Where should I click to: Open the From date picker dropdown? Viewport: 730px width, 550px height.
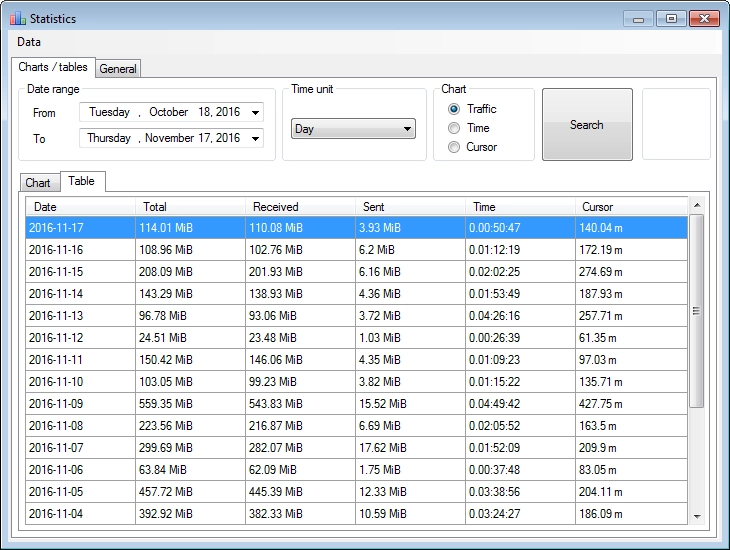[x=255, y=112]
